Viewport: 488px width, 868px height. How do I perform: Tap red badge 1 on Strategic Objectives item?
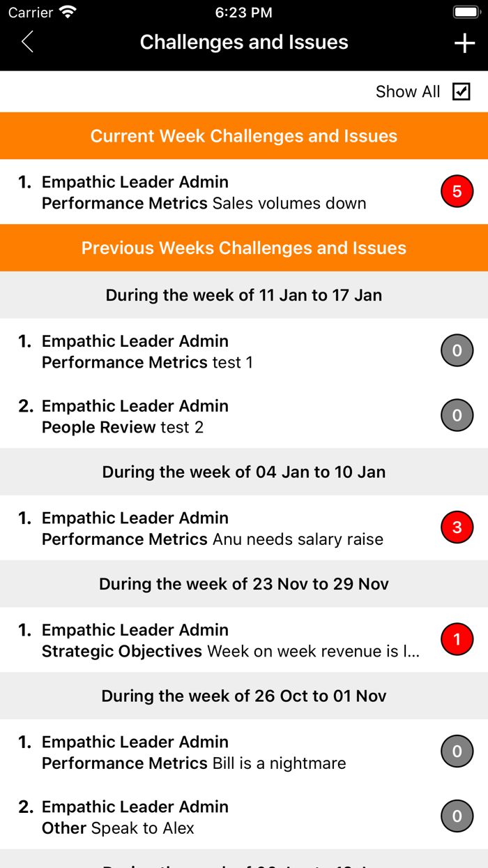point(457,640)
